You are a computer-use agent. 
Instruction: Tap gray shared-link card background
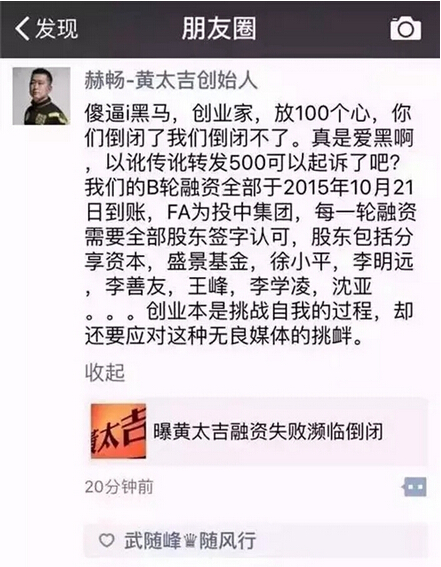click(x=257, y=431)
